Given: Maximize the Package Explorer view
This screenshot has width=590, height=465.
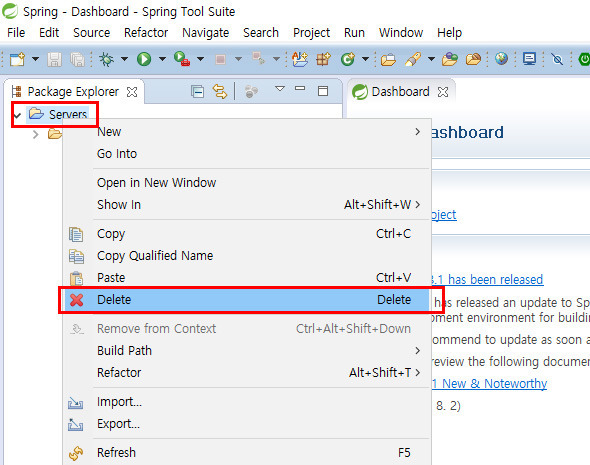Looking at the screenshot, I should (323, 91).
